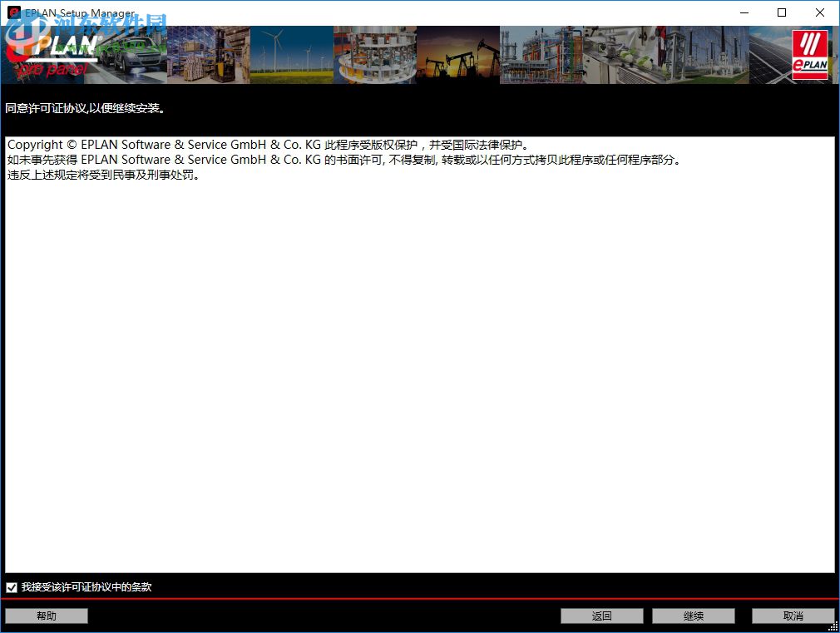Click the label '我接受该许可证协议中的条款'
The width and height of the screenshot is (840, 633).
[x=86, y=587]
